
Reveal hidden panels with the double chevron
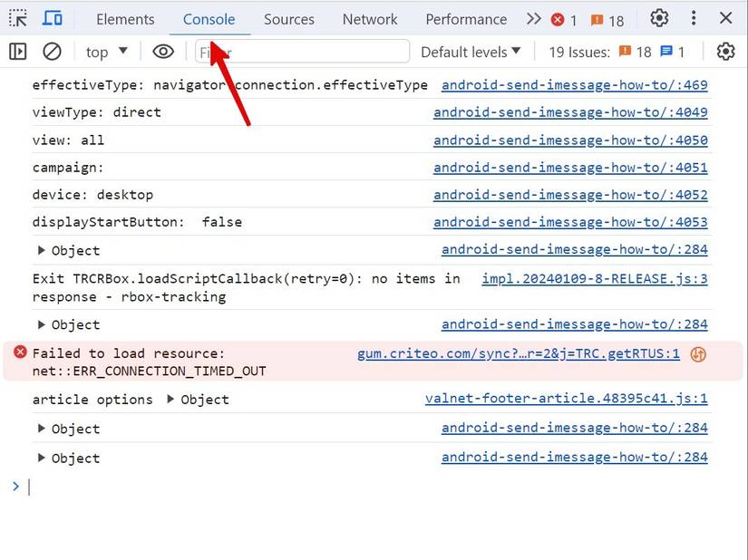[x=534, y=17]
